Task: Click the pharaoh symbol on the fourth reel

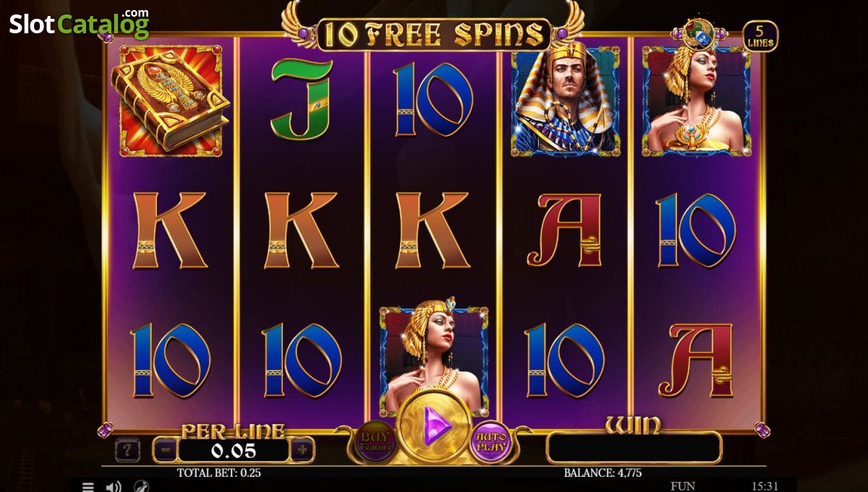Action: point(566,101)
